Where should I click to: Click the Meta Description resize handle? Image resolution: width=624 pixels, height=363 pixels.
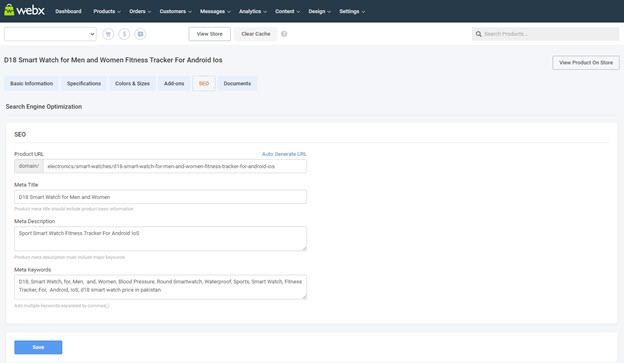click(x=304, y=248)
